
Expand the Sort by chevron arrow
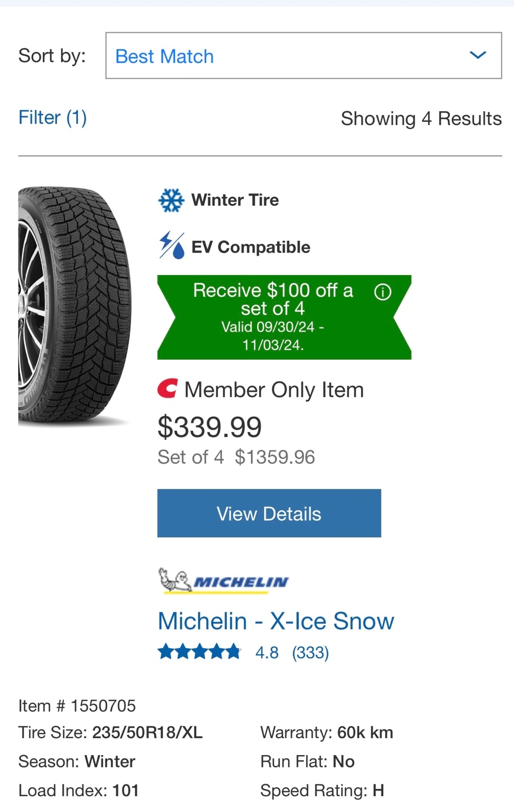coord(478,55)
